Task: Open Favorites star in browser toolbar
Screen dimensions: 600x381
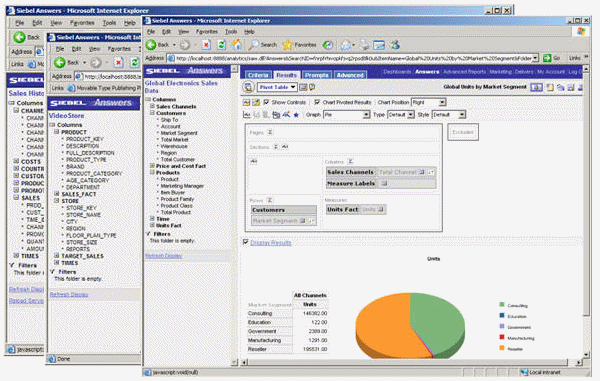Action: pos(287,45)
